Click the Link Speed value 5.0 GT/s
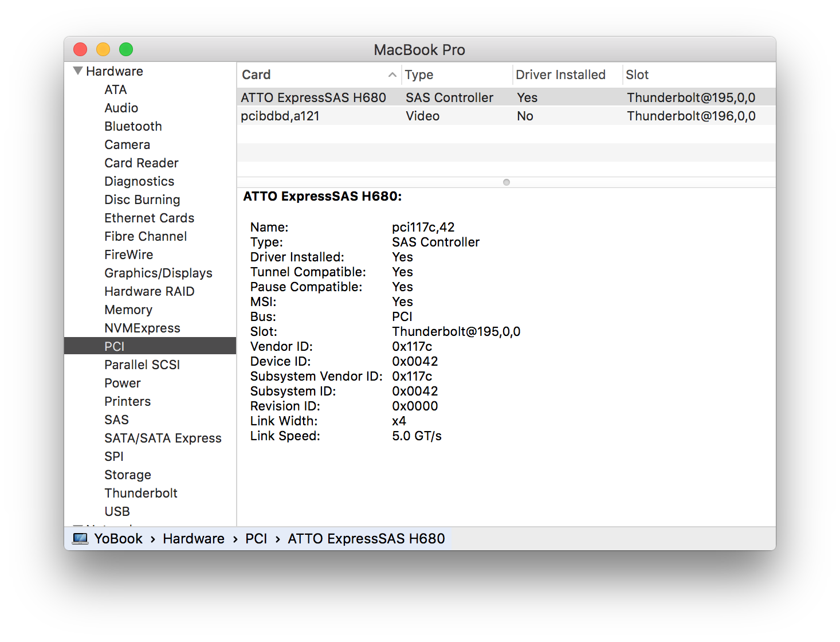The height and width of the screenshot is (642, 840). [x=417, y=436]
